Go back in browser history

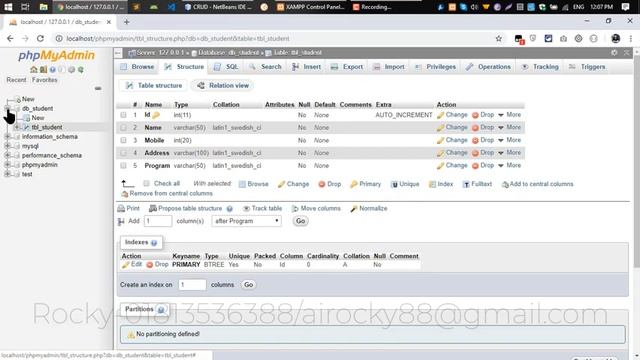coord(10,38)
